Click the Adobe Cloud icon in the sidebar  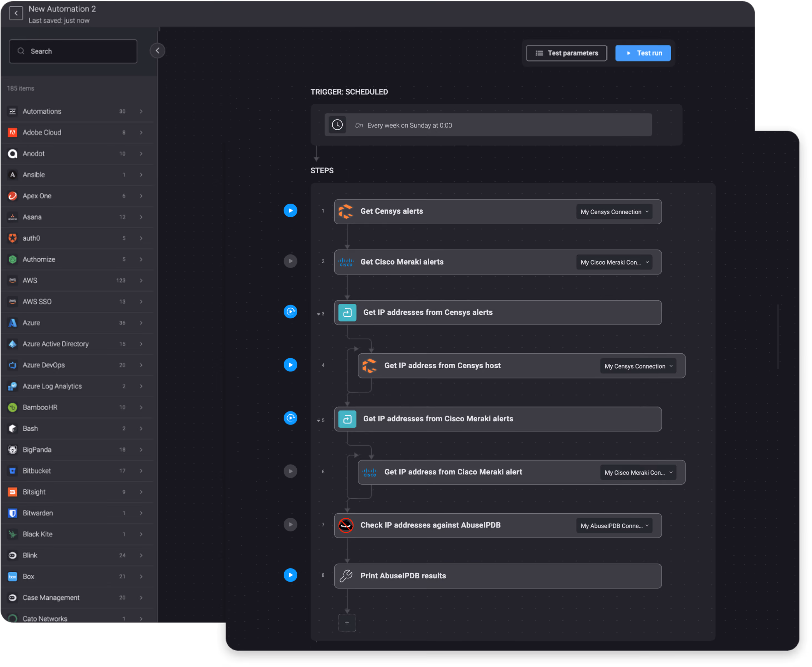tap(13, 133)
